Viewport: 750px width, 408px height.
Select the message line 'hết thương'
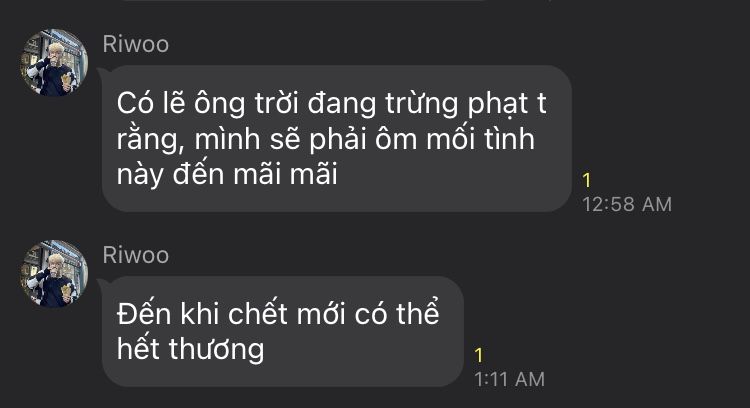(190, 349)
